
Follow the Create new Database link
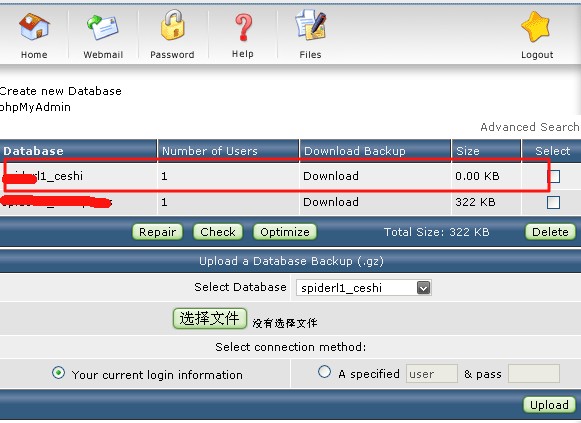point(61,91)
